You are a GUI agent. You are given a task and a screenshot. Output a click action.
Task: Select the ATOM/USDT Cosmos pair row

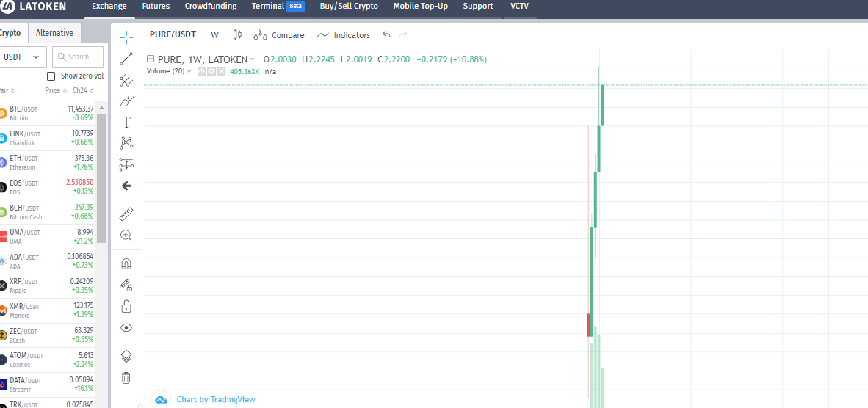point(48,360)
